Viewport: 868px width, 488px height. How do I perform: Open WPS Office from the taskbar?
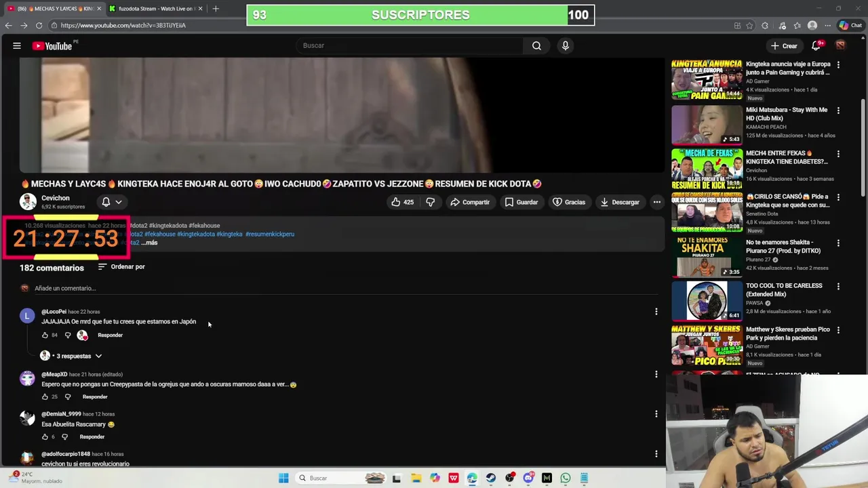click(453, 478)
